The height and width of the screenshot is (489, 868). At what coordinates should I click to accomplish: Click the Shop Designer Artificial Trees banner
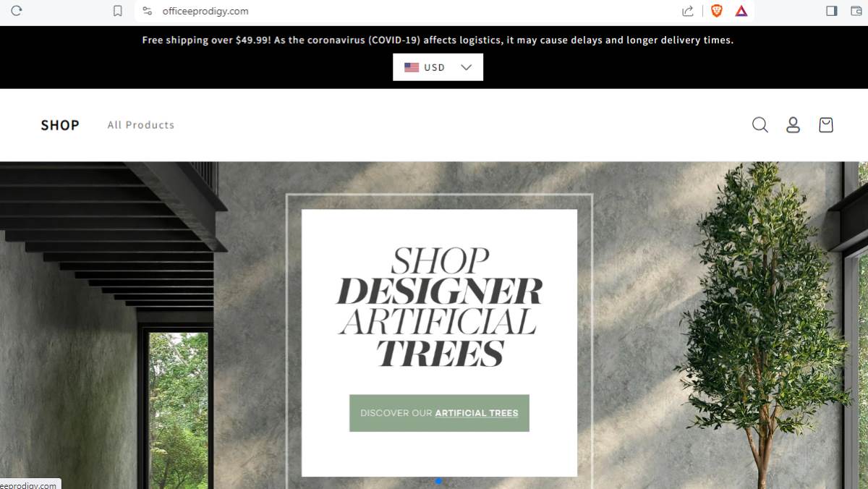coord(439,306)
